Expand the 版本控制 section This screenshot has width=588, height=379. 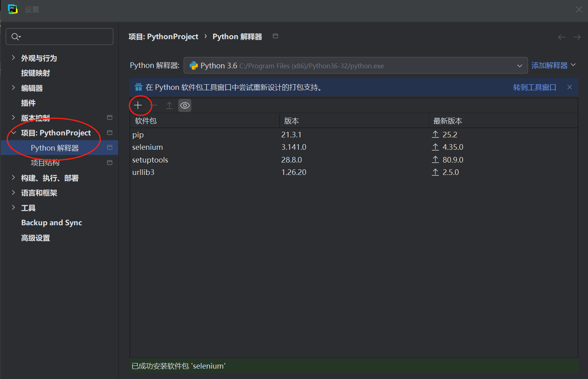coord(13,117)
